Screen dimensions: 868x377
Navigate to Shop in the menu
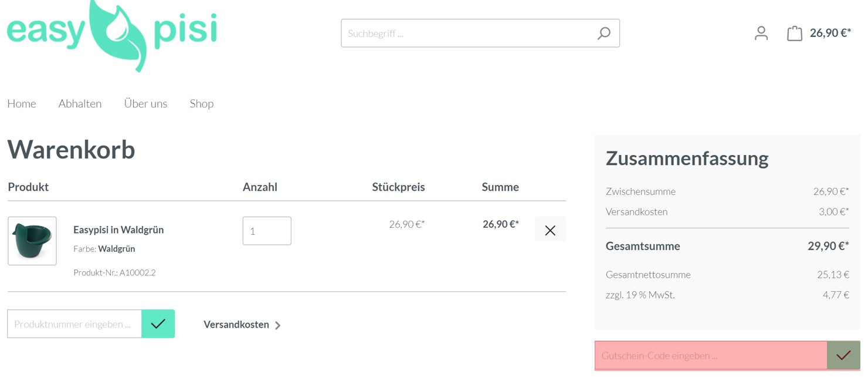click(202, 103)
